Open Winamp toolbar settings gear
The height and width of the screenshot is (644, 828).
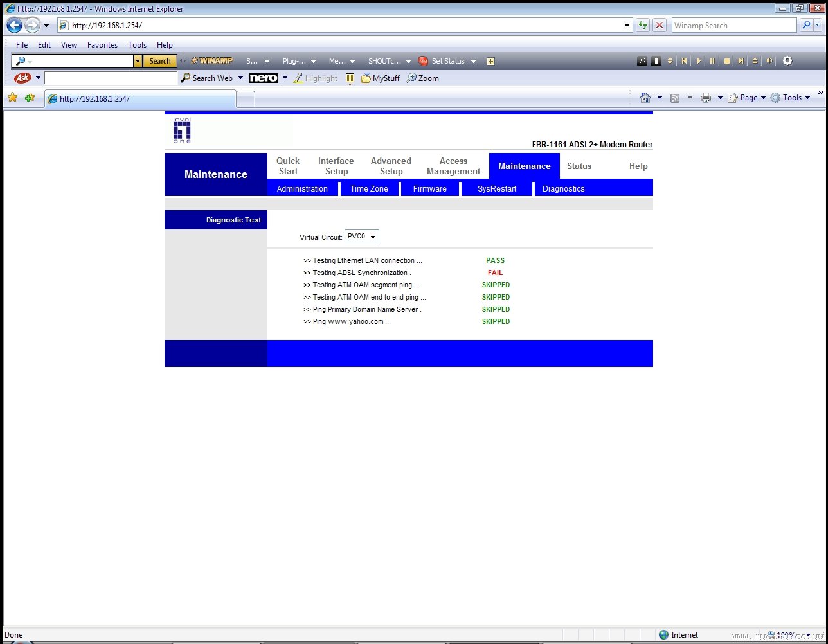pos(788,61)
